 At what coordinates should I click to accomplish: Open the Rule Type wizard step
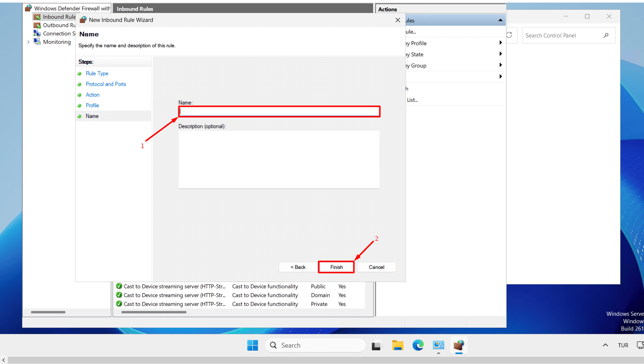(97, 73)
